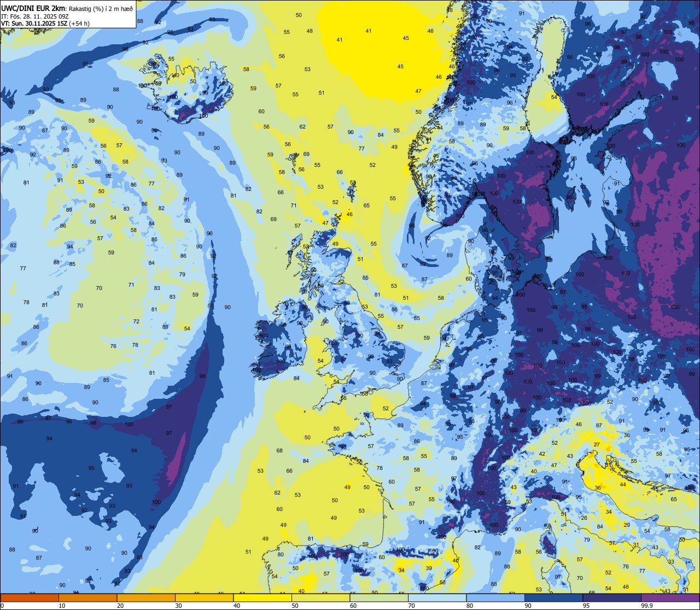The width and height of the screenshot is (700, 610).
Task: Click the humidity value "29" on the map
Action: [x=627, y=525]
